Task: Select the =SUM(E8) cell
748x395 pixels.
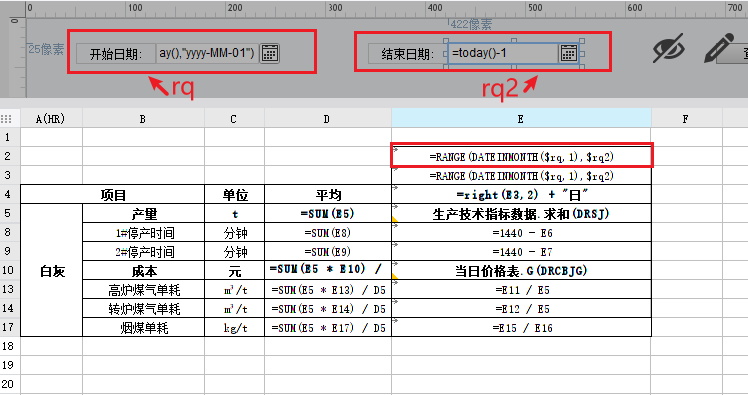Action: (328, 233)
